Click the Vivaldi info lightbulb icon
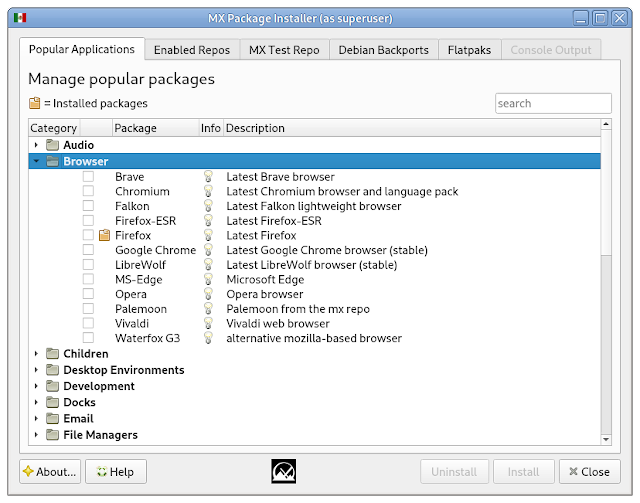Screen dimensions: 640x503 [208, 324]
